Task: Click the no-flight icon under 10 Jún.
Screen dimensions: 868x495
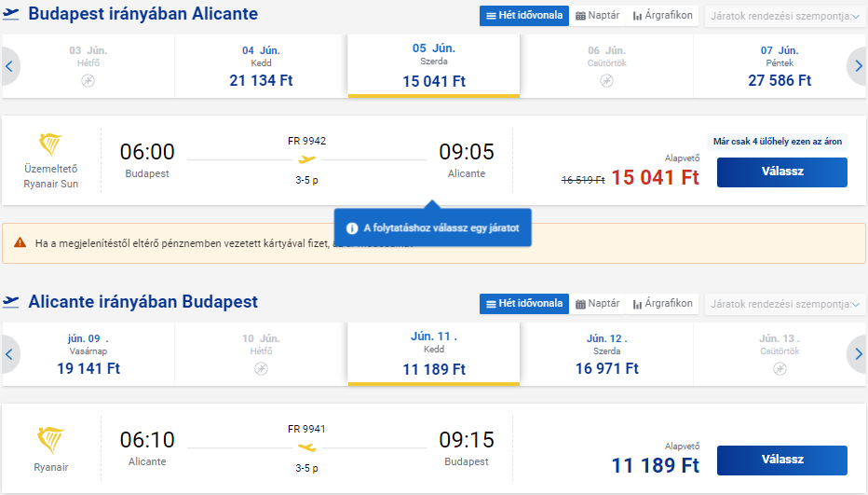Action: 261,369
